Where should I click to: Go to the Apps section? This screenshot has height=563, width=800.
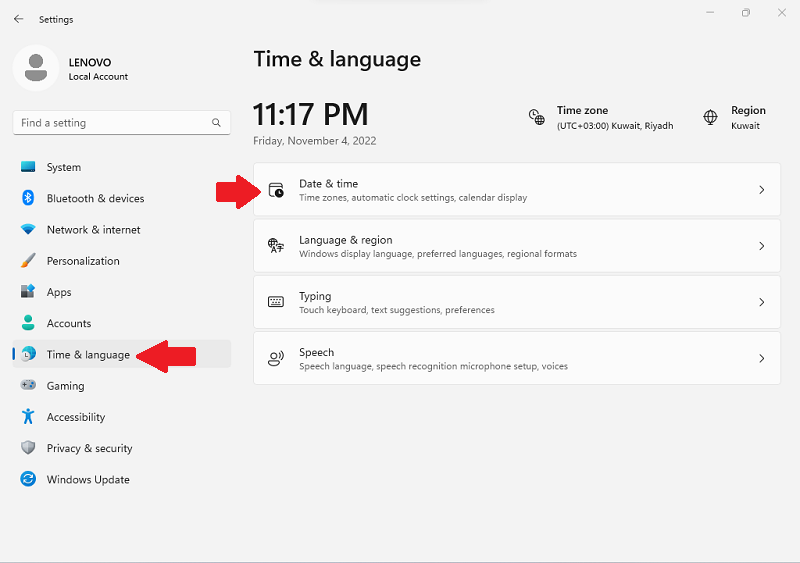[59, 292]
